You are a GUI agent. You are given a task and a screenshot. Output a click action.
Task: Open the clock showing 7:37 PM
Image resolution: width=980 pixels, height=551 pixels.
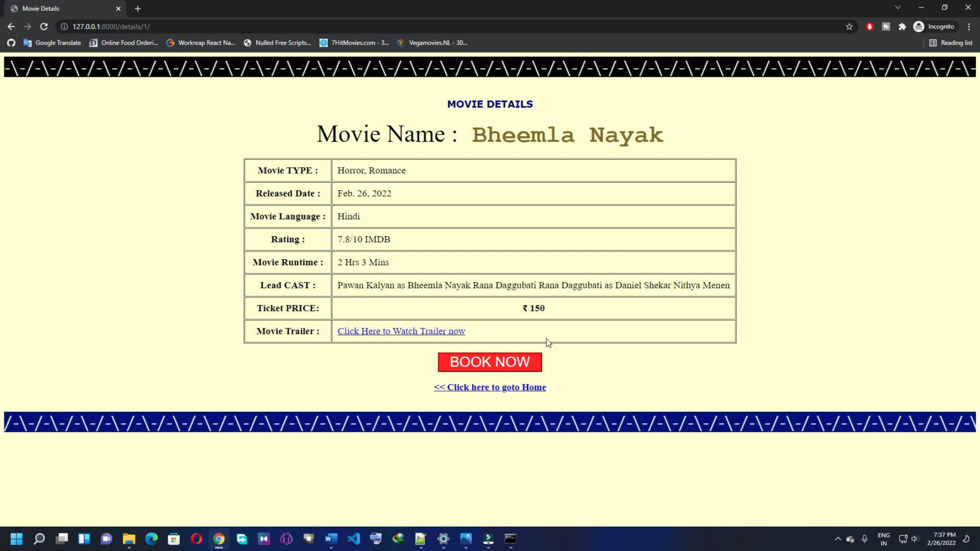[x=942, y=539]
